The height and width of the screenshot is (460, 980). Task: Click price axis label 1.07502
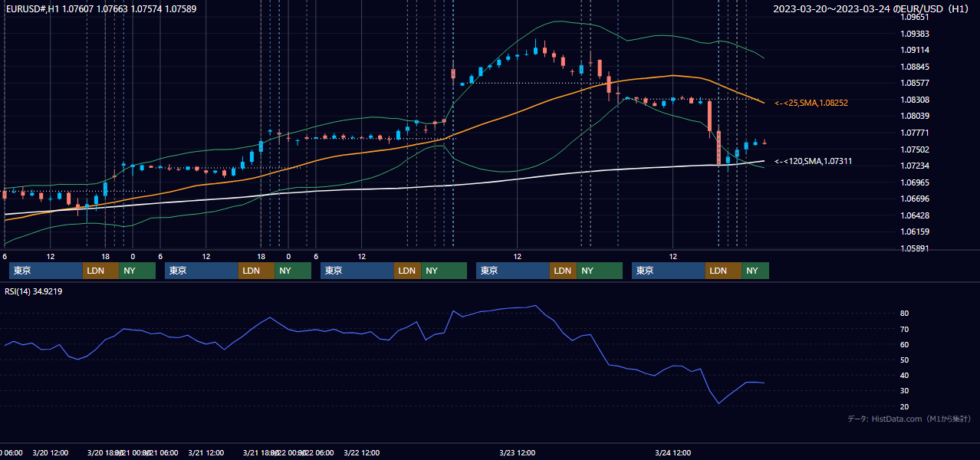pos(914,149)
